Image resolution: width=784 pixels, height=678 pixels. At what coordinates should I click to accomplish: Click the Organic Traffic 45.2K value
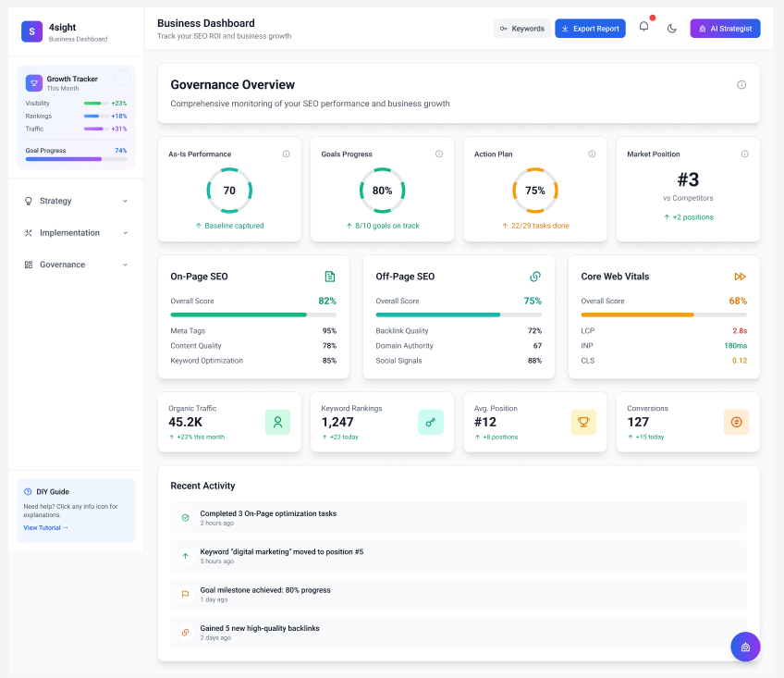coord(186,422)
